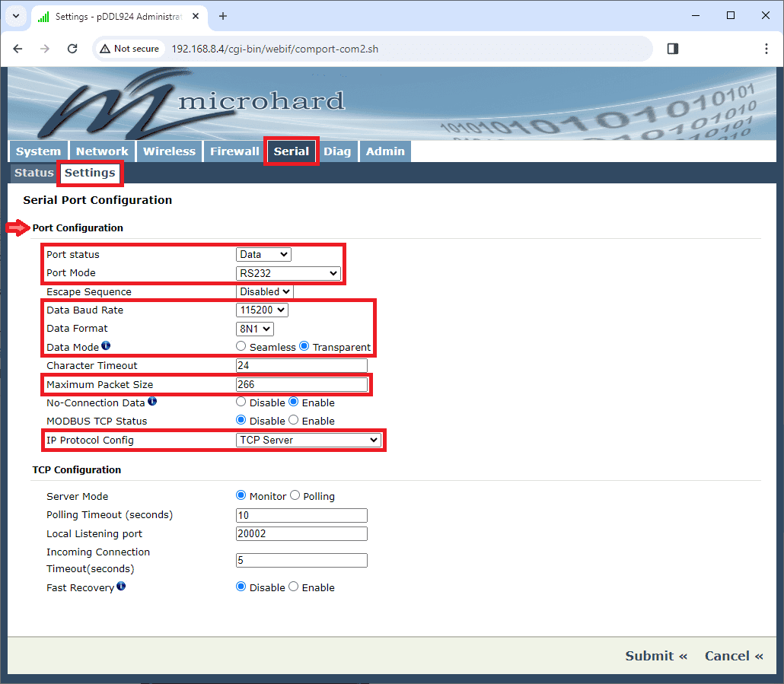Open the tab search chevron button
This screenshot has width=784, height=684.
tap(15, 16)
